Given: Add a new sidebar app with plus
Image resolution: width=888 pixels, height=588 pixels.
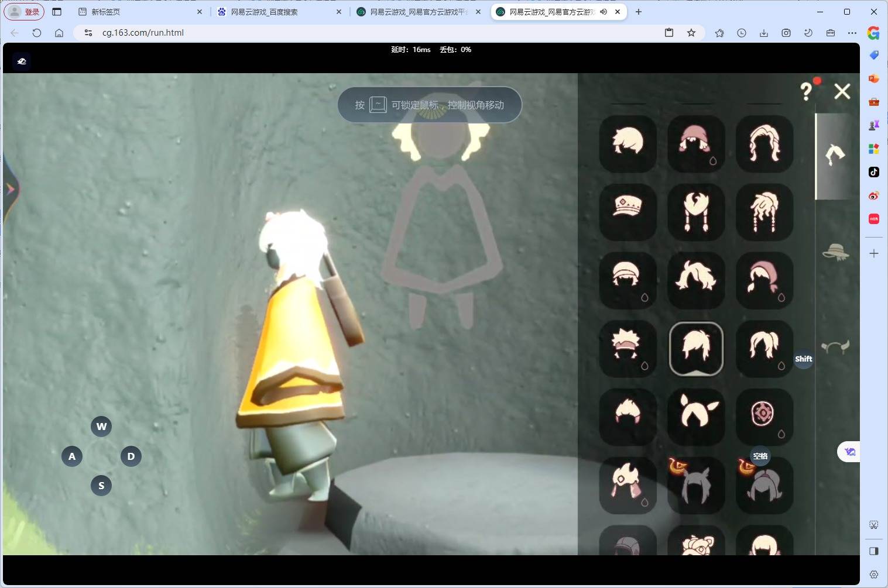Looking at the screenshot, I should [874, 253].
